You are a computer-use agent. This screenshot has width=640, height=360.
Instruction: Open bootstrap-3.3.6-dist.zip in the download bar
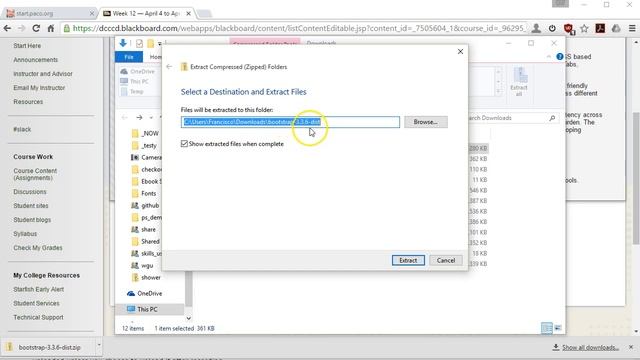49,347
